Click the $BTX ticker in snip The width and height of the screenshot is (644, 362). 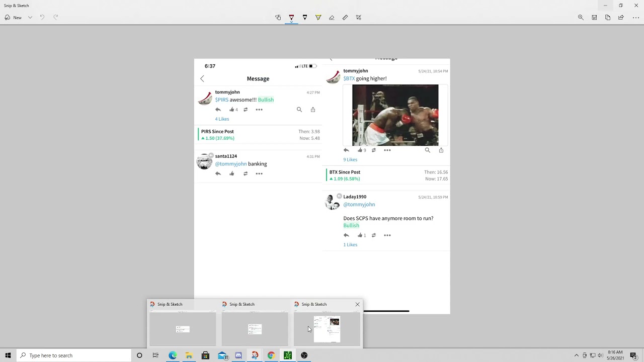[349, 78]
